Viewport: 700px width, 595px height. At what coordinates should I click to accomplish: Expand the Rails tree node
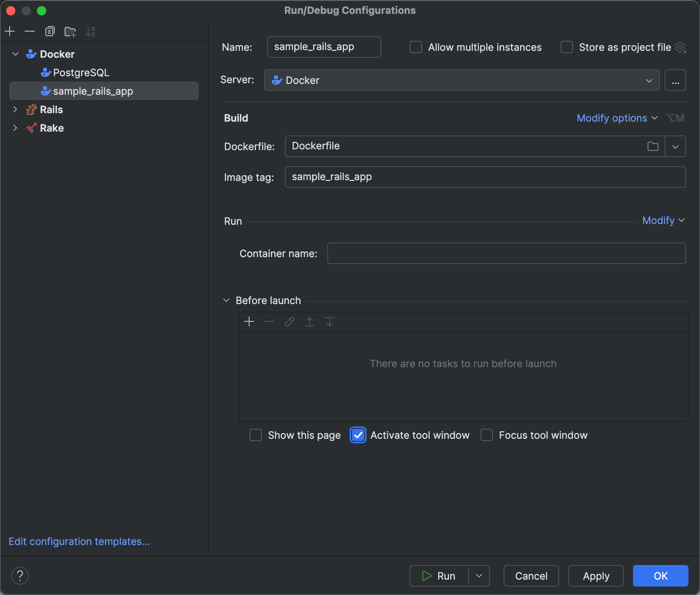pyautogui.click(x=15, y=110)
